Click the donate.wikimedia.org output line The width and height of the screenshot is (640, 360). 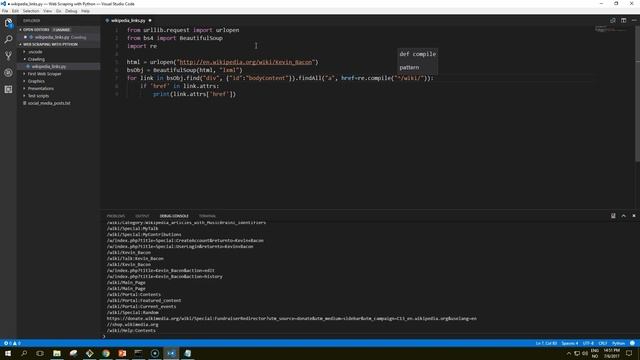[x=291, y=318]
